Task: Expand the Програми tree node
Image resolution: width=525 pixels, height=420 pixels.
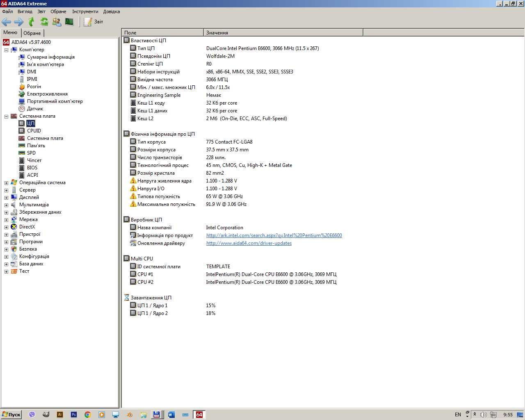Action: point(6,242)
